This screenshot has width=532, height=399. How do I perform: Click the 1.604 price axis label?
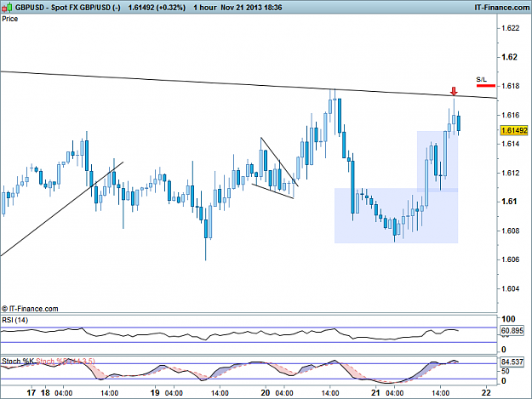coord(510,288)
